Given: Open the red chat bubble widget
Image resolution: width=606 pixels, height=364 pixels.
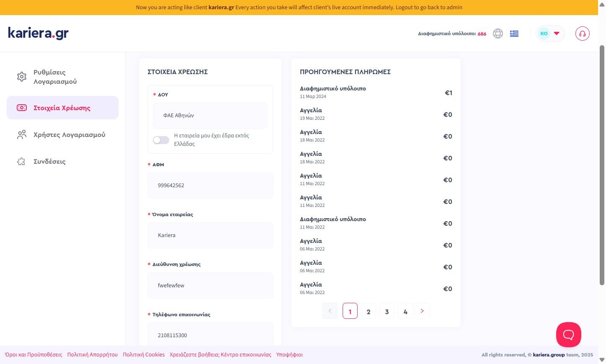Looking at the screenshot, I should 568,334.
